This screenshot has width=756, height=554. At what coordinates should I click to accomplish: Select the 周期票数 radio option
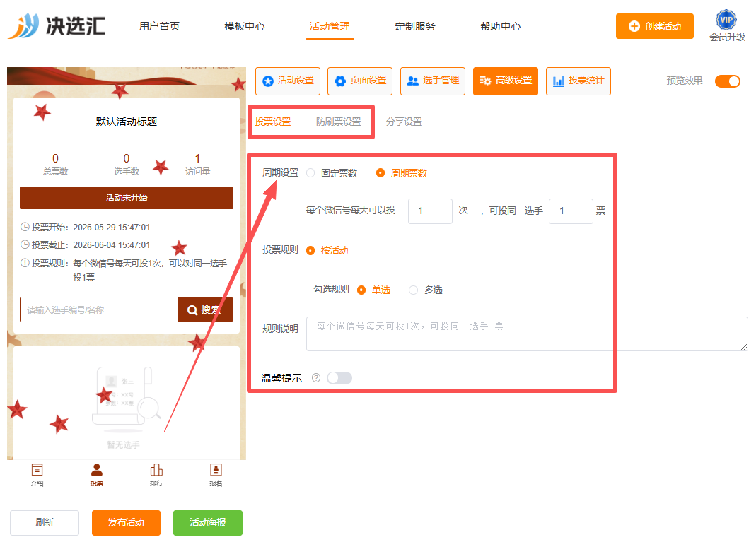coord(402,173)
